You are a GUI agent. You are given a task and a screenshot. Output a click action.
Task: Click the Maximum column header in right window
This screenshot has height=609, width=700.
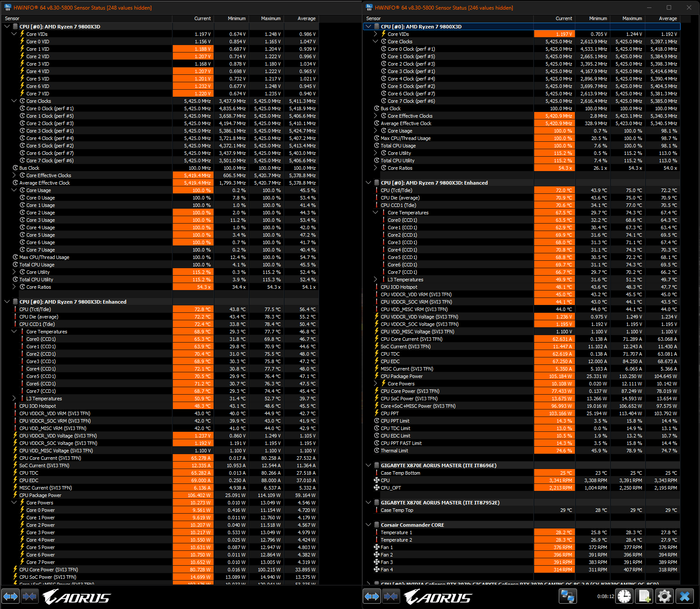[628, 18]
